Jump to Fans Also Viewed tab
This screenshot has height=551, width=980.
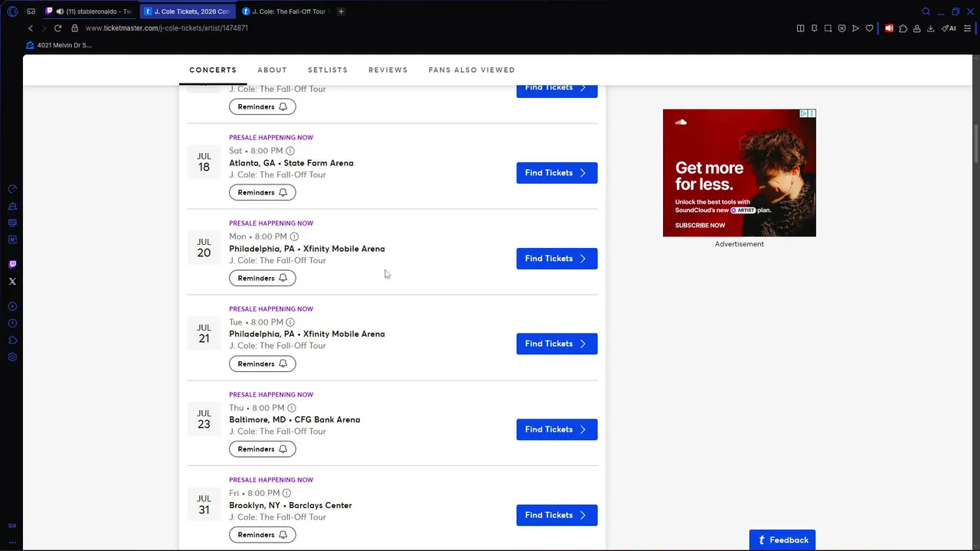pos(472,70)
